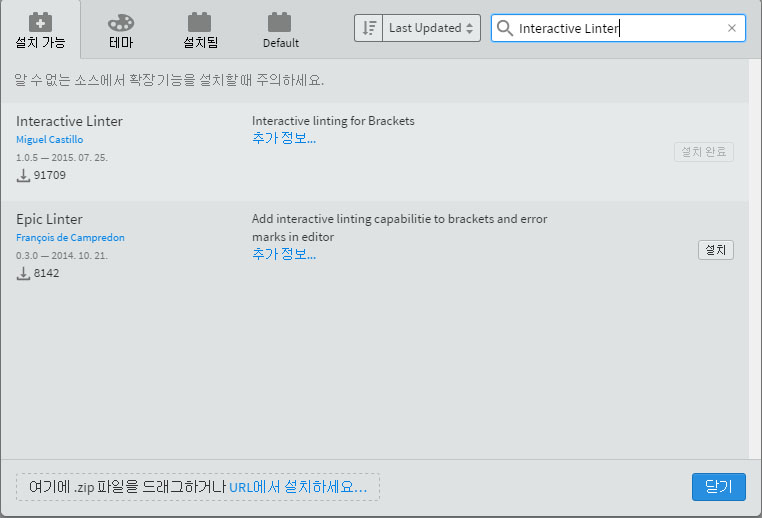Click the magnifier search icon

pyautogui.click(x=505, y=28)
